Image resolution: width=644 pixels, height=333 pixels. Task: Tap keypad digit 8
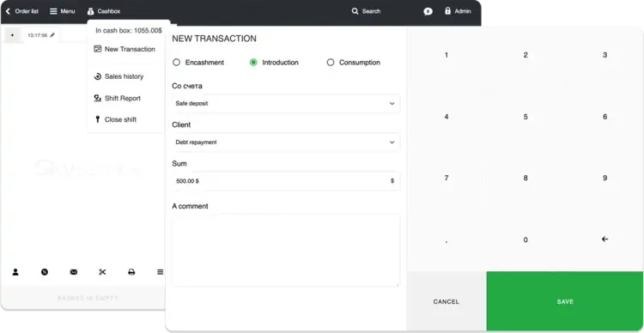526,179
